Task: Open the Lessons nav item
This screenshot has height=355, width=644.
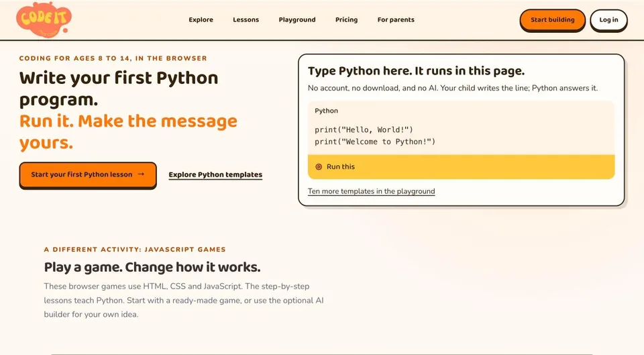Action: tap(246, 19)
